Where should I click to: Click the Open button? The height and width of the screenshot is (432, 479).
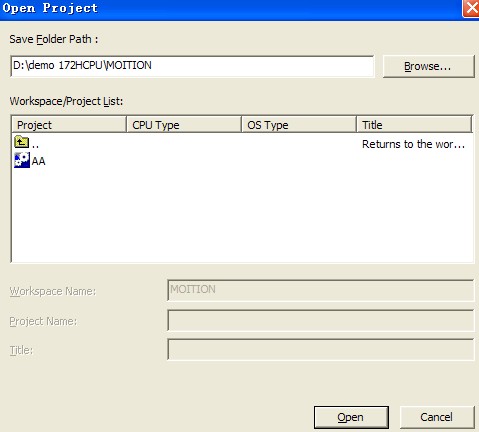(351, 417)
